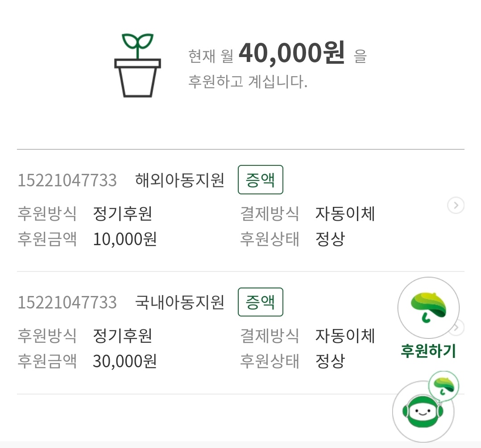Tap the 후원하기 text label
Viewport: 481px width, 448px height.
tap(428, 351)
